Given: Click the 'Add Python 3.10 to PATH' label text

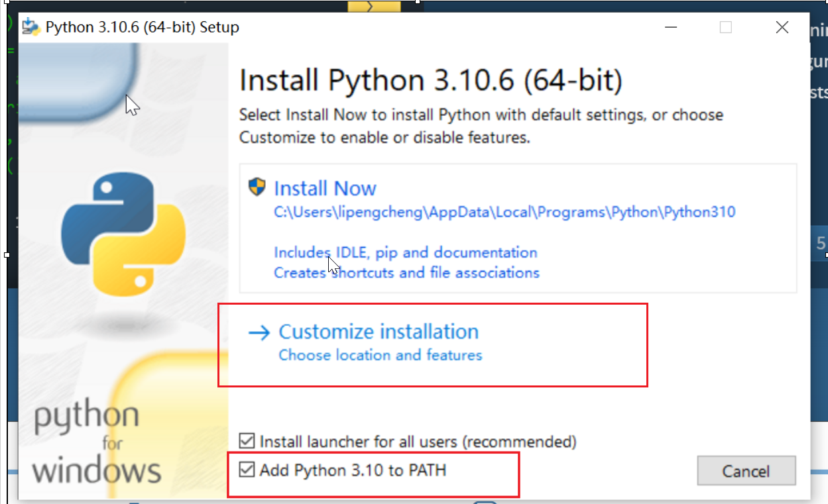Looking at the screenshot, I should [353, 471].
